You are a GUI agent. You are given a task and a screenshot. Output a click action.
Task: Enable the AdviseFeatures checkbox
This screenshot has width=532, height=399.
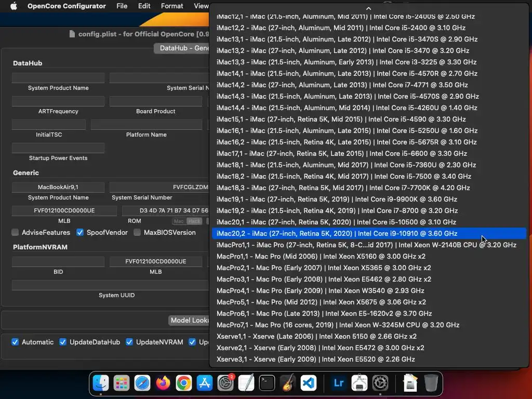coord(15,232)
